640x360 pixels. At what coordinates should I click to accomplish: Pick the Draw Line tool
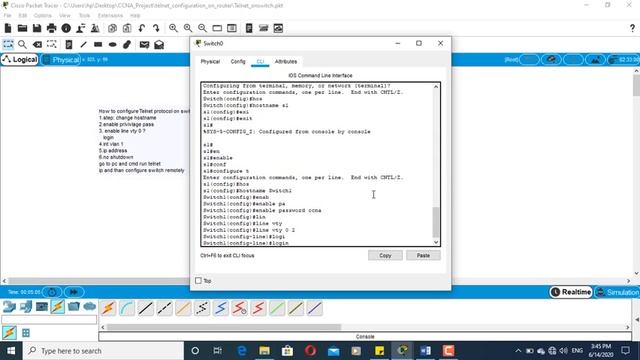pos(83,44)
